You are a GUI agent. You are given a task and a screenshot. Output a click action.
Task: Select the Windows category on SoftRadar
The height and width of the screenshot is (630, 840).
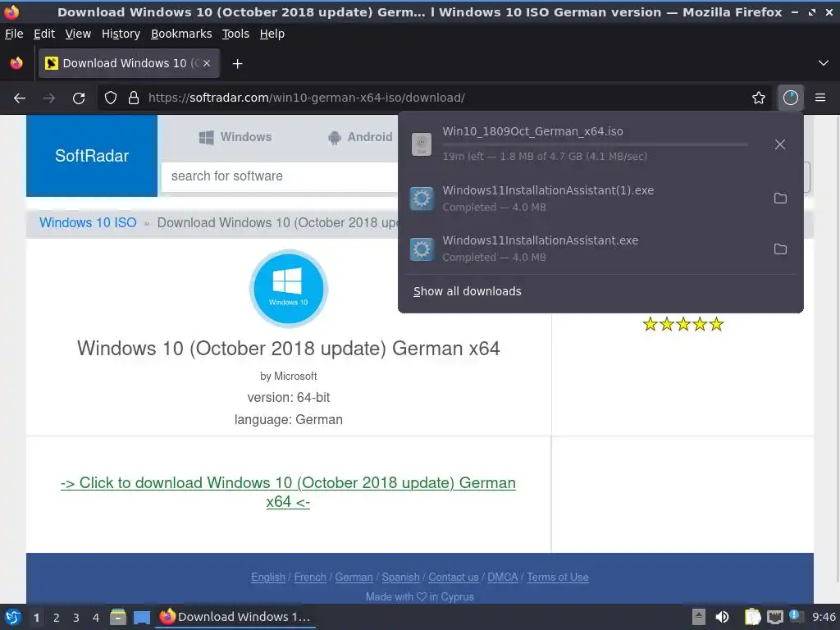235,137
